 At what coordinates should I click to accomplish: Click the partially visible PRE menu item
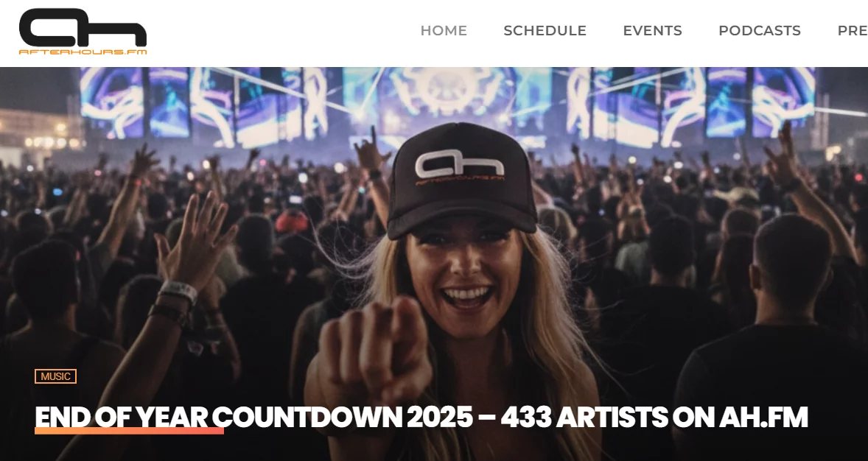pos(853,30)
